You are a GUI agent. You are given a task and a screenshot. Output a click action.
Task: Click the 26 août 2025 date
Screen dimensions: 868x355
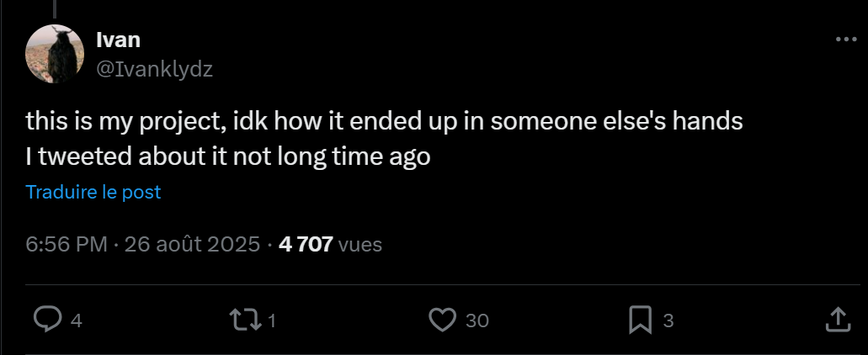(192, 245)
